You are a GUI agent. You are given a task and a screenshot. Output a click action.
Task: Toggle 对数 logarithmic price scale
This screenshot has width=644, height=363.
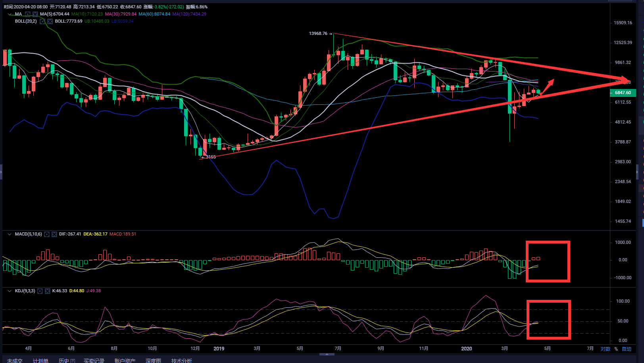605,349
